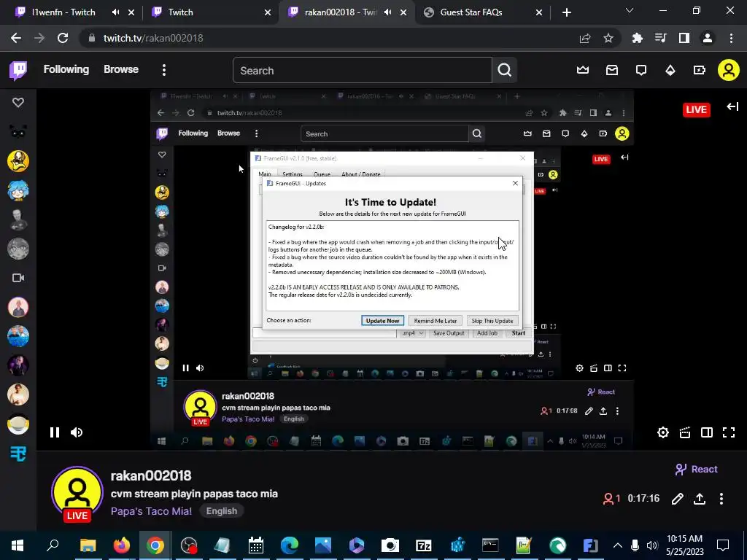
Task: Open the Chrome profile icon
Action: [x=708, y=38]
